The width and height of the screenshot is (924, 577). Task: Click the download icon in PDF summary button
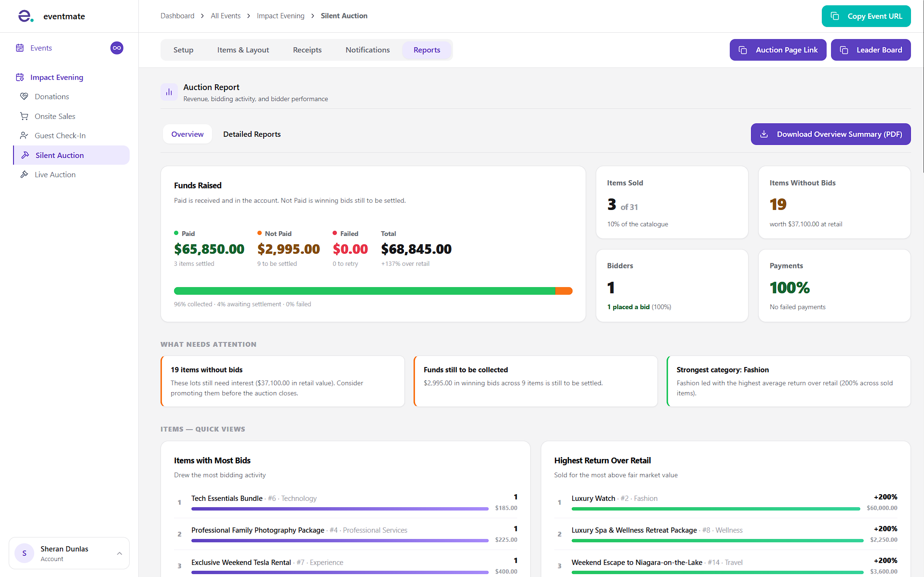(x=764, y=134)
